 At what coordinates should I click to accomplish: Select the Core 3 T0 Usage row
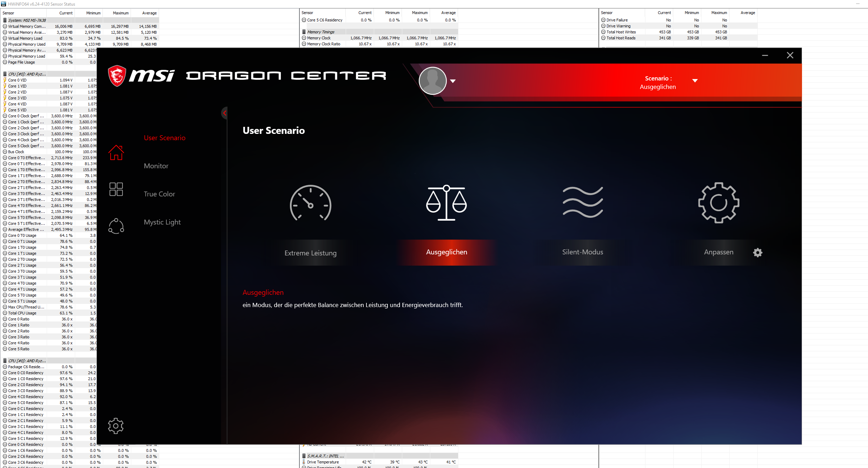coord(49,271)
